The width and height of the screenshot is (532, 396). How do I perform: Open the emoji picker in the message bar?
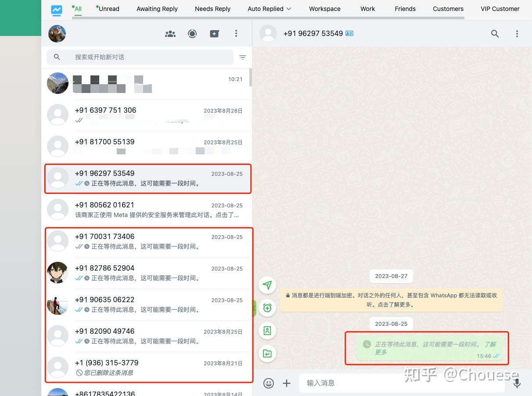point(268,383)
